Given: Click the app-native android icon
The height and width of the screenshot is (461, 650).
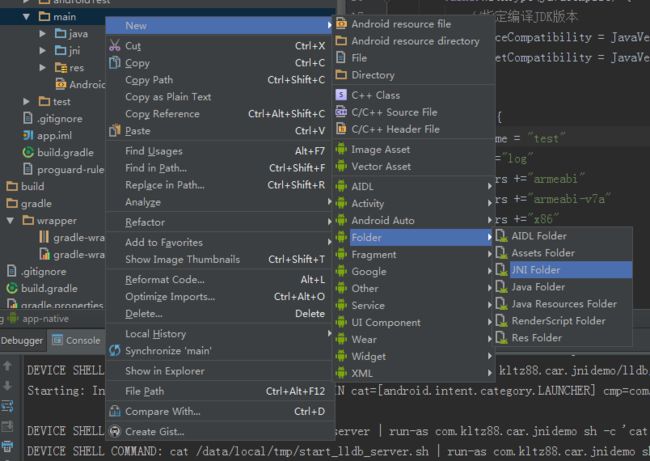Looking at the screenshot, I should point(13,318).
